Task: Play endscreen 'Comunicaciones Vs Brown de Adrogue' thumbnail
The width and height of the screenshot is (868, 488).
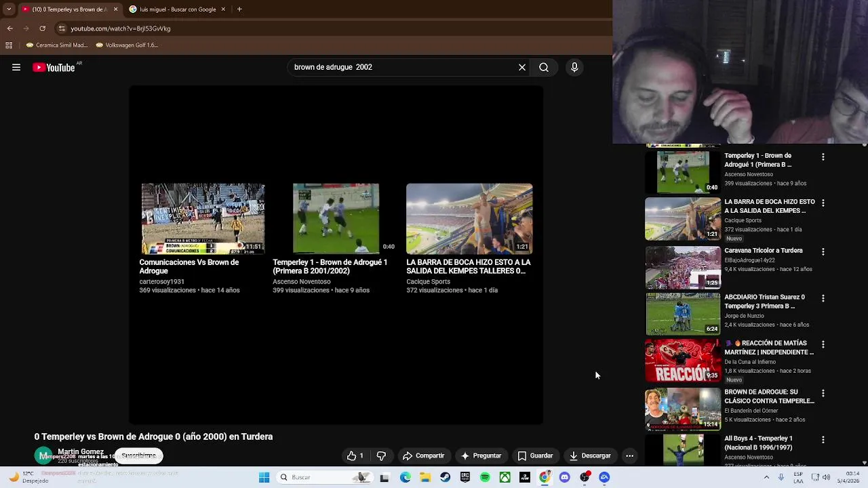Action: pos(203,218)
